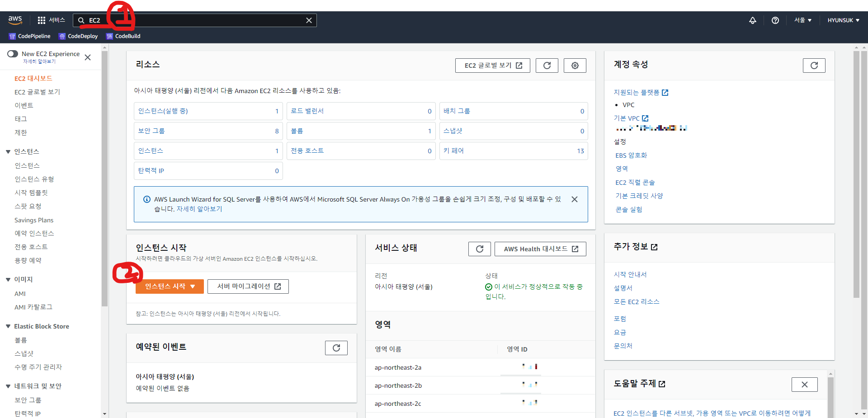This screenshot has height=418, width=868.
Task: Click the ap-northeast-2b zone row
Action: (x=480, y=385)
